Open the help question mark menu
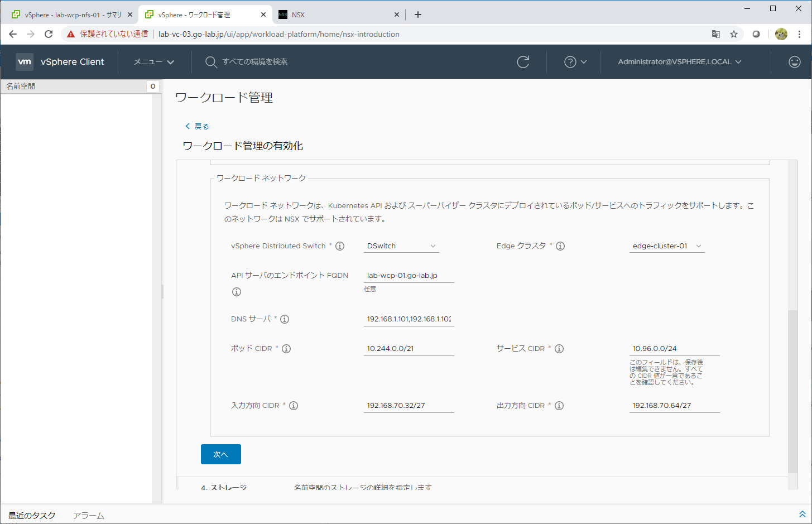The width and height of the screenshot is (812, 524). pyautogui.click(x=575, y=62)
